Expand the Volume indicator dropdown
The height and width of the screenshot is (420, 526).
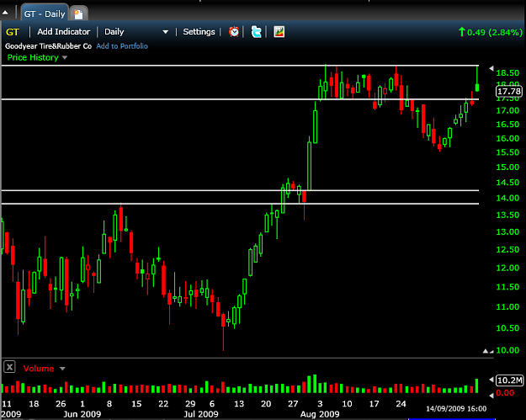tap(62, 369)
